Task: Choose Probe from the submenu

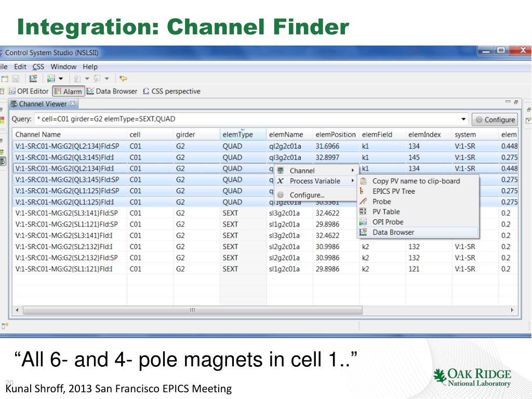Action: pyautogui.click(x=418, y=202)
